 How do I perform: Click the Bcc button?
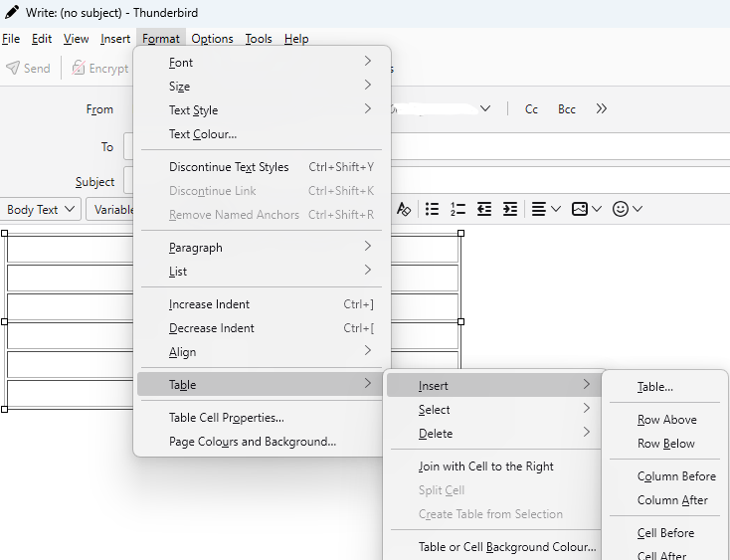[566, 109]
